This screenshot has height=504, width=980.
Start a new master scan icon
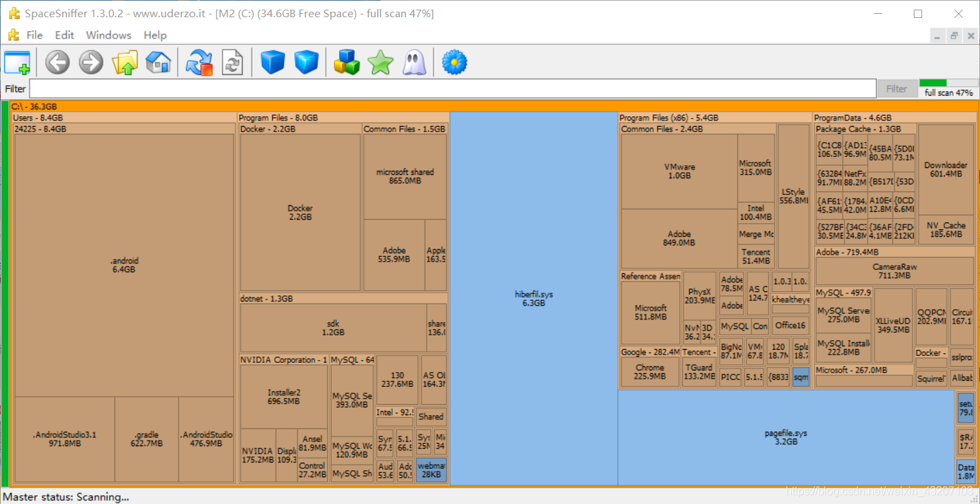199,63
